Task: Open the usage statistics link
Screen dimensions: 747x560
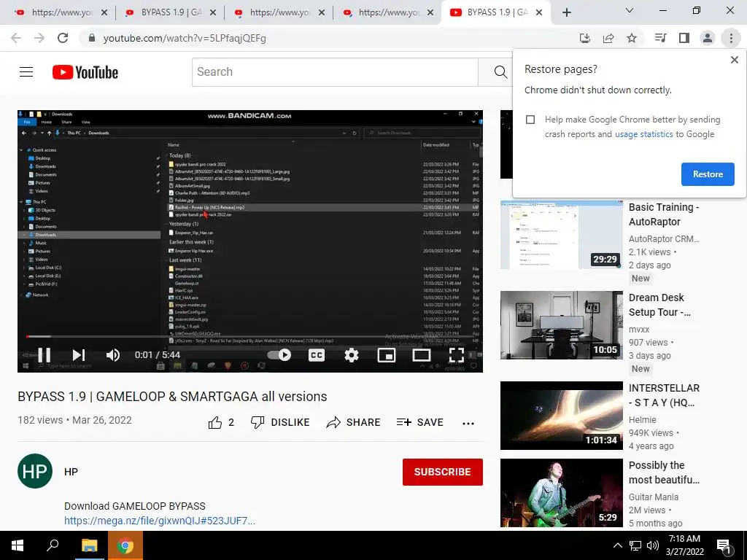Action: 643,134
